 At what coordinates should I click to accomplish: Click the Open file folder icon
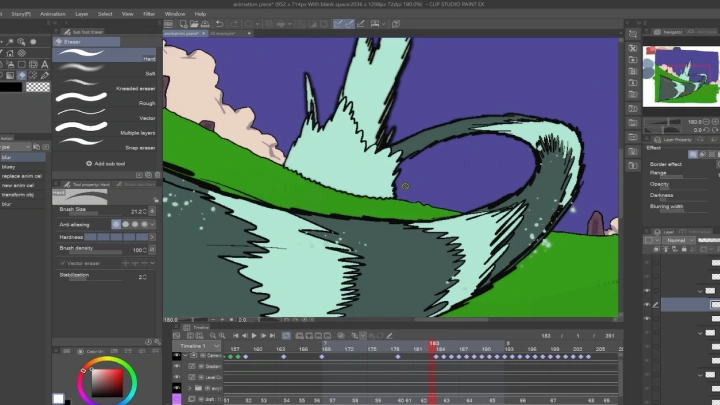pyautogui.click(x=194, y=24)
